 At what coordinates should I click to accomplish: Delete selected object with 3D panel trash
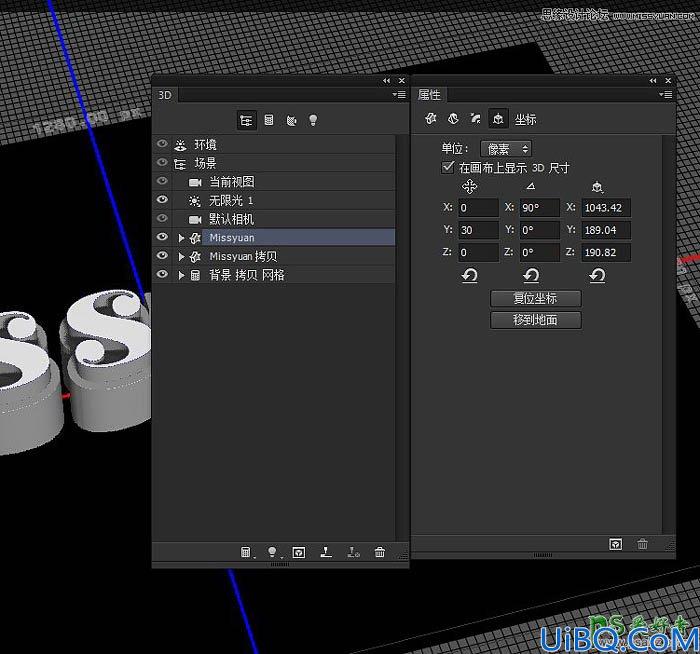click(x=380, y=553)
